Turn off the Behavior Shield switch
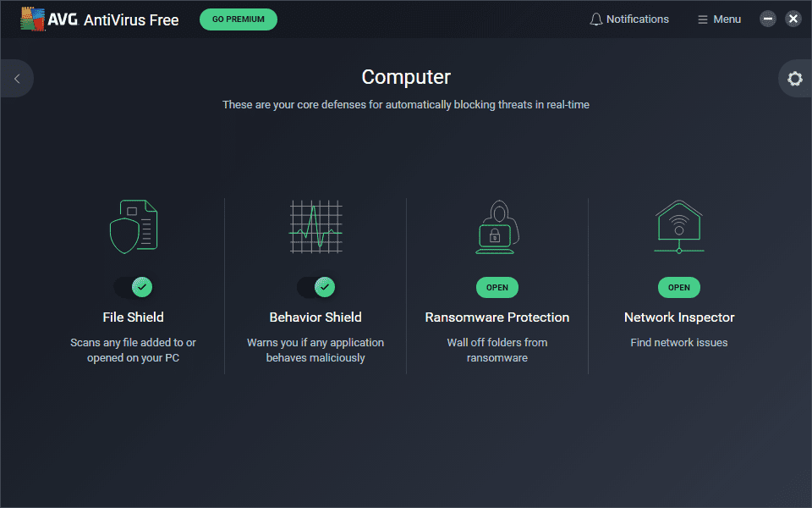The width and height of the screenshot is (812, 508). click(x=315, y=287)
